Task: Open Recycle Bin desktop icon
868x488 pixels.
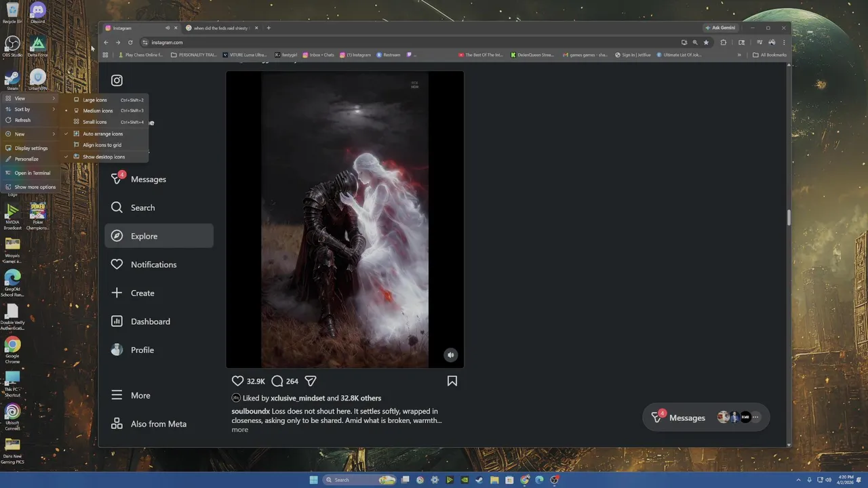Action: coord(12,13)
